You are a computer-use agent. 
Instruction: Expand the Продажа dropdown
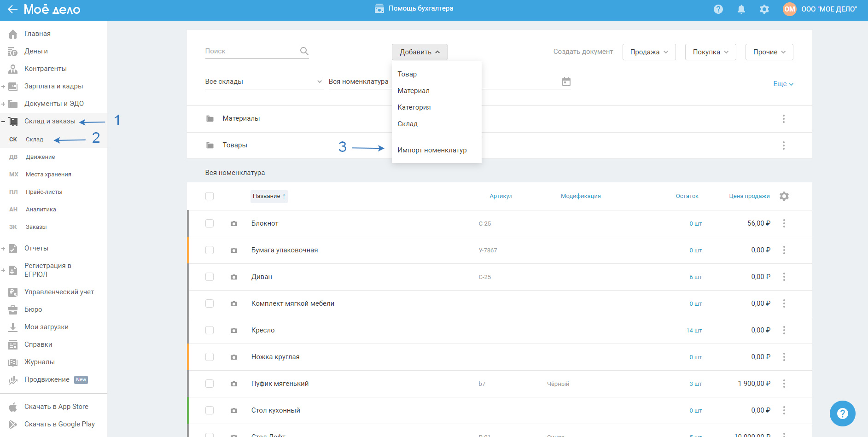[x=648, y=52]
